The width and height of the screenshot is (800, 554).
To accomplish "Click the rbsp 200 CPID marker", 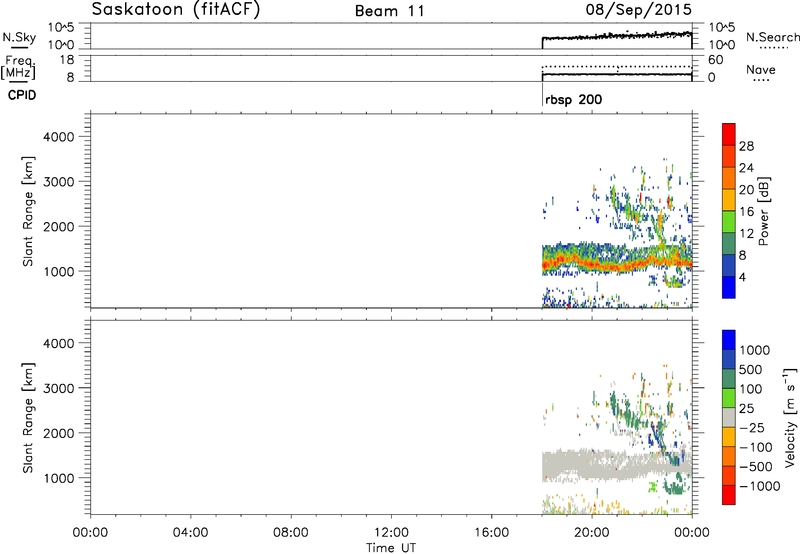I will 573,99.
